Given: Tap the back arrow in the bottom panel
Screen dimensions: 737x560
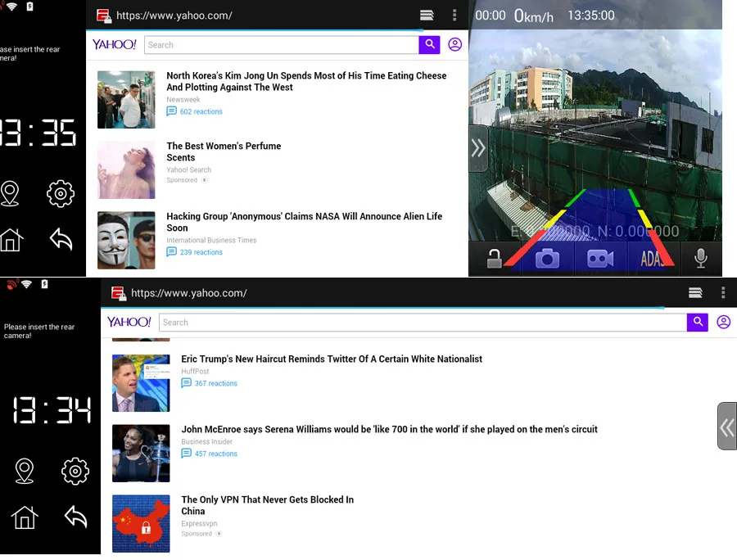Looking at the screenshot, I should [x=76, y=517].
